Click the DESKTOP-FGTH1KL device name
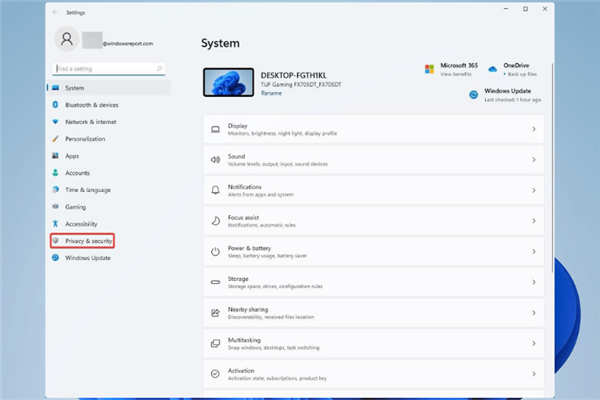600x400 pixels. 293,75
